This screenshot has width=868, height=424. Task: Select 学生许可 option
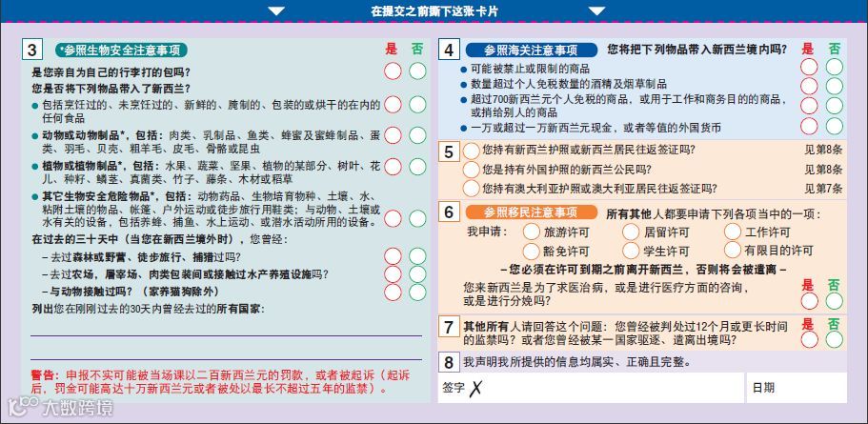pyautogui.click(x=631, y=251)
